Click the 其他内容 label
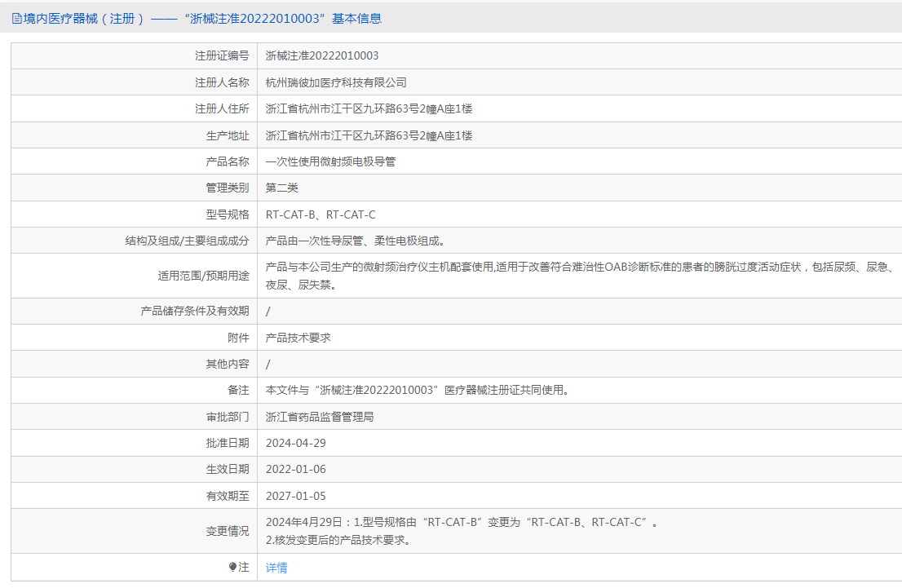Viewport: 902px width, 588px height. point(228,364)
